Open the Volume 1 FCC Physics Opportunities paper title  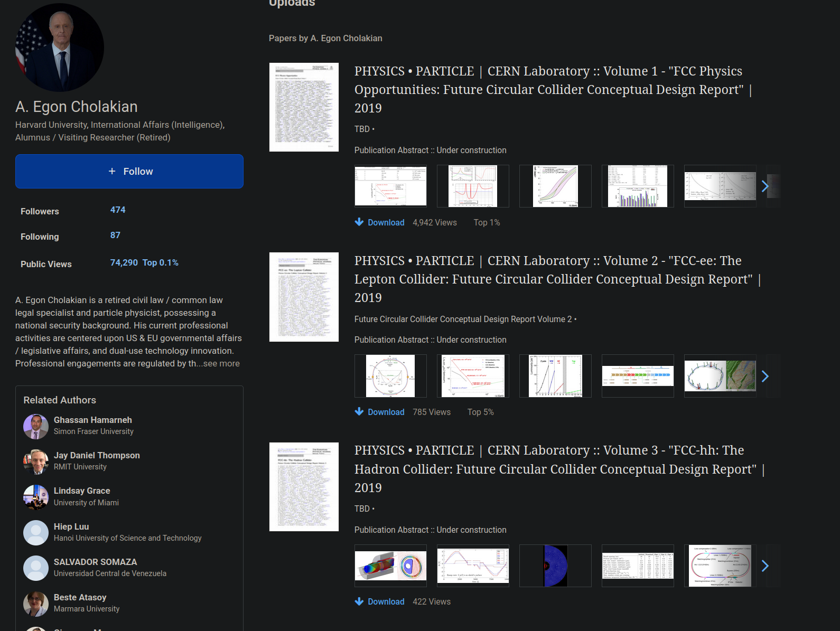[x=554, y=89]
